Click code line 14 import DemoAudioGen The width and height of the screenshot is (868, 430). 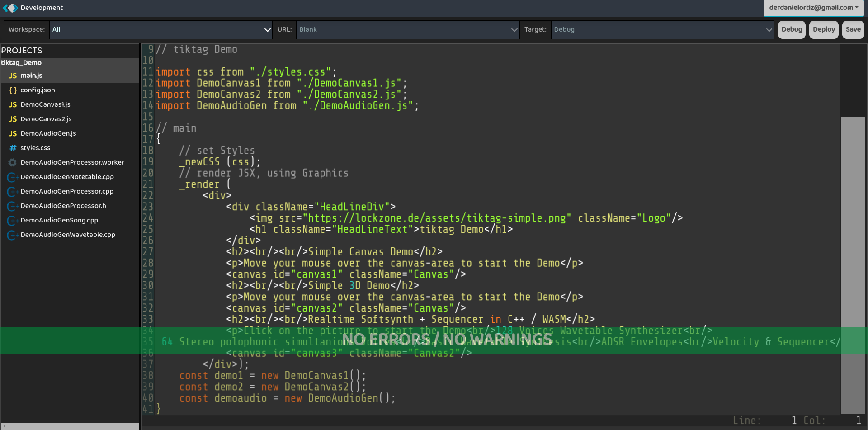(x=288, y=106)
